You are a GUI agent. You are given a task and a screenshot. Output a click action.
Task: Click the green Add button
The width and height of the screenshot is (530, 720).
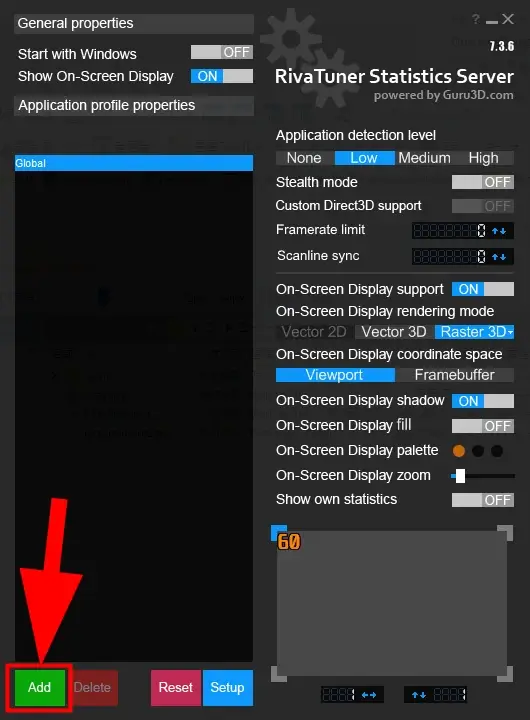[x=39, y=687]
